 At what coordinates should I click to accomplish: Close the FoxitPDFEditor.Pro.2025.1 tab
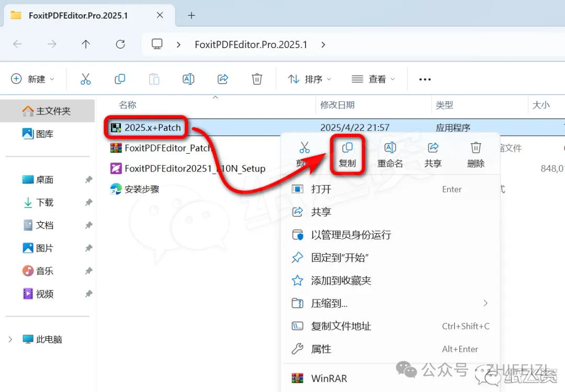click(x=160, y=15)
